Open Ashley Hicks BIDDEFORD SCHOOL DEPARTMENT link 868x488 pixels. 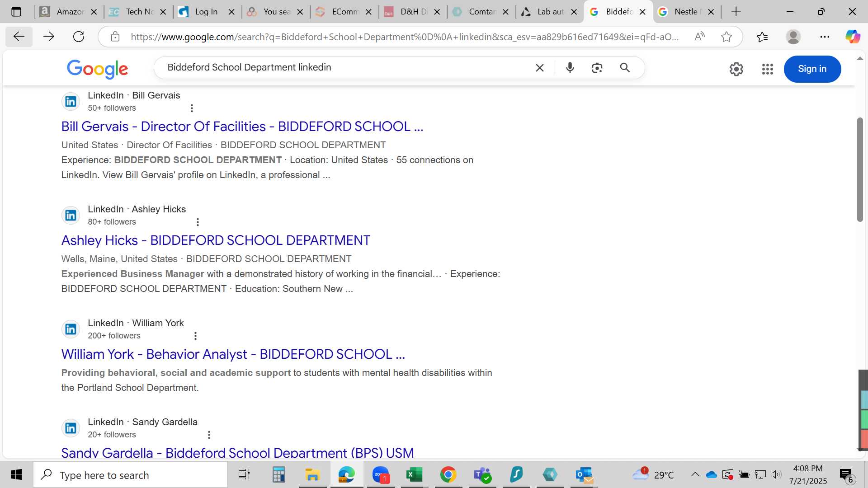216,240
